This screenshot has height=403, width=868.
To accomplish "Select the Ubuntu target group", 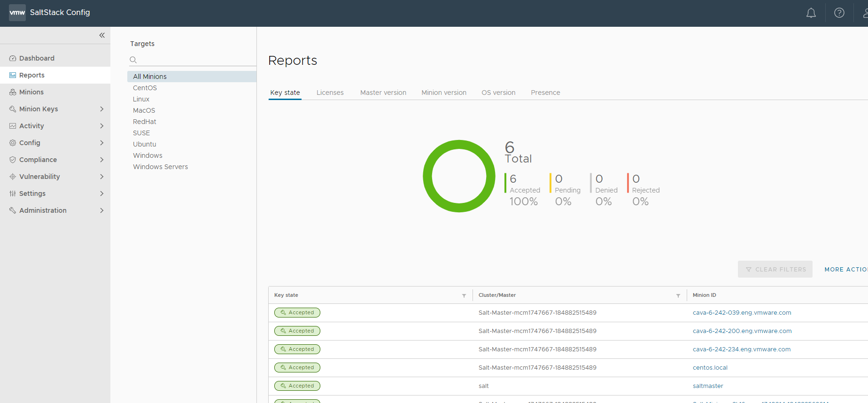I will (144, 144).
